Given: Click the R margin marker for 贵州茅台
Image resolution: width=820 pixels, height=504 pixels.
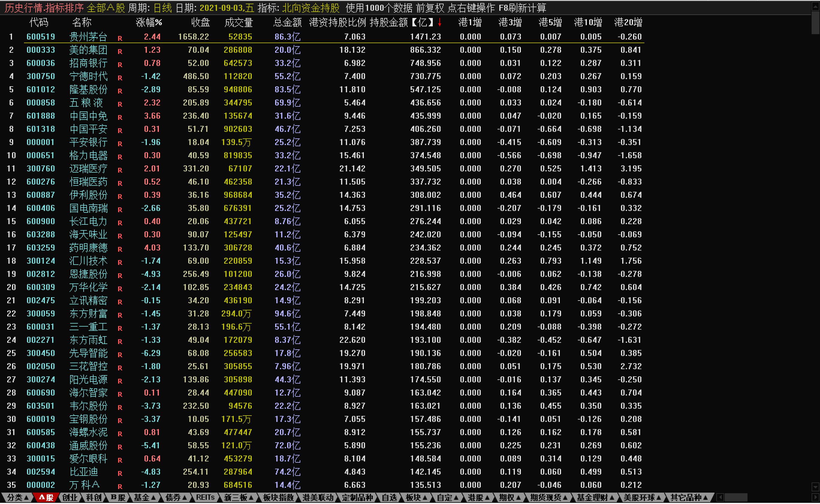Looking at the screenshot, I should [120, 38].
